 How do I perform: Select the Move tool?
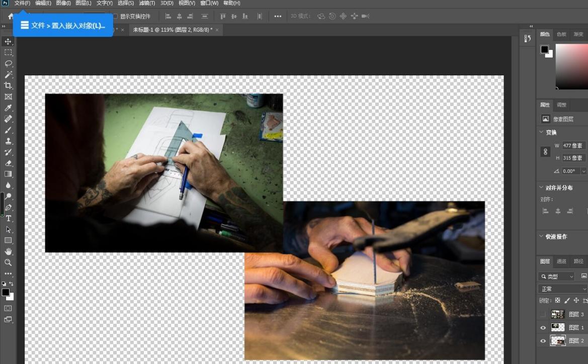[8, 41]
